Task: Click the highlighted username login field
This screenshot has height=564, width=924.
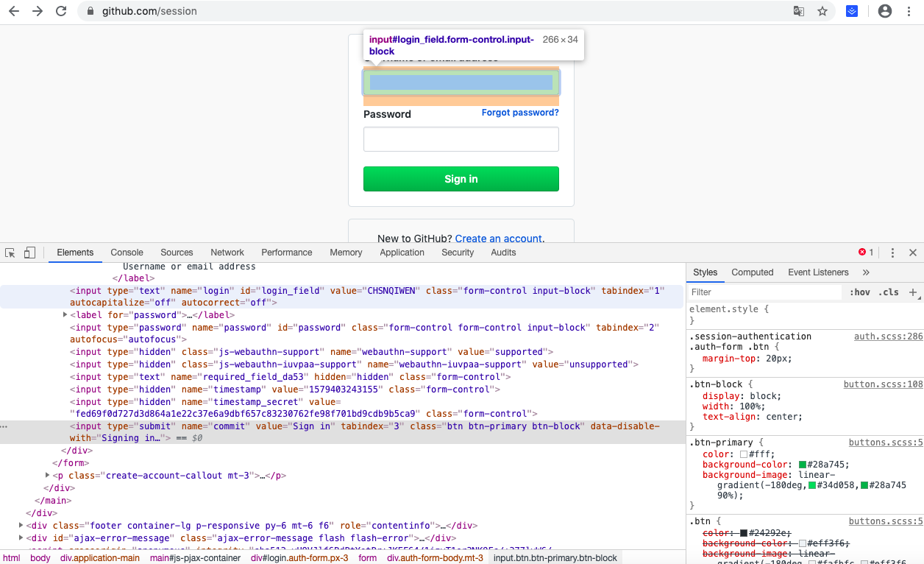Action: [461, 82]
